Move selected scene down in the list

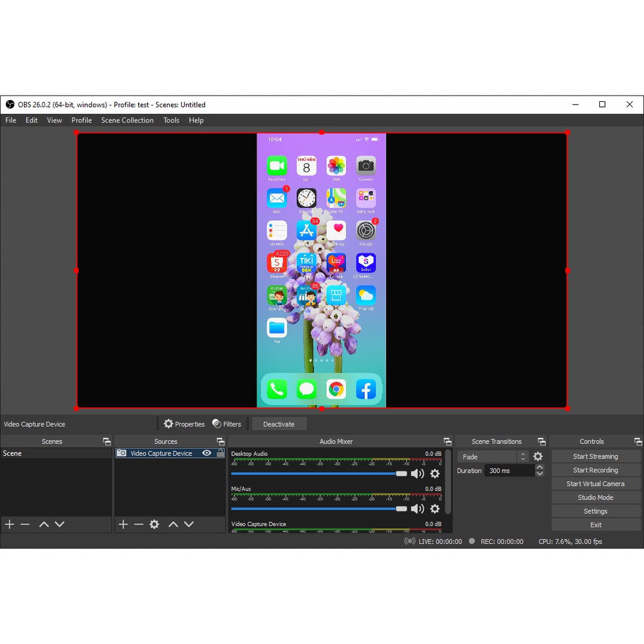59,524
